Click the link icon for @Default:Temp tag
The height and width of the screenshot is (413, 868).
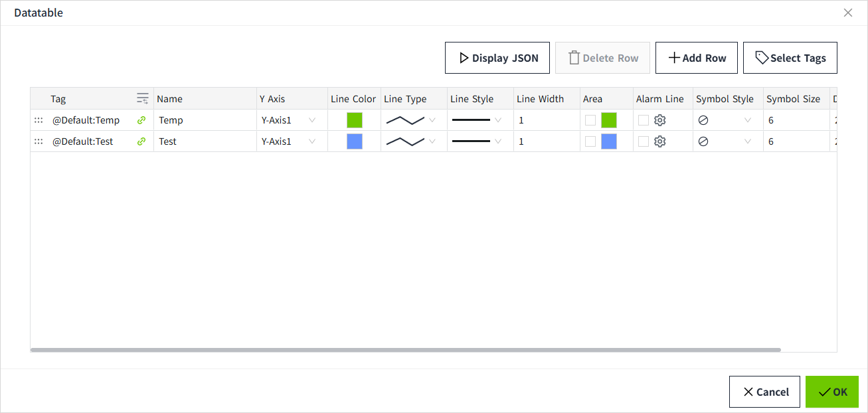coord(141,120)
